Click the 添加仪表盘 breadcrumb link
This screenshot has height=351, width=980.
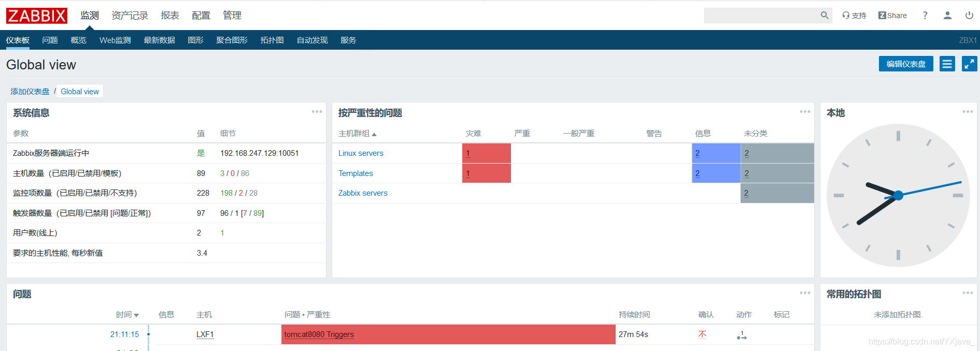pyautogui.click(x=30, y=91)
